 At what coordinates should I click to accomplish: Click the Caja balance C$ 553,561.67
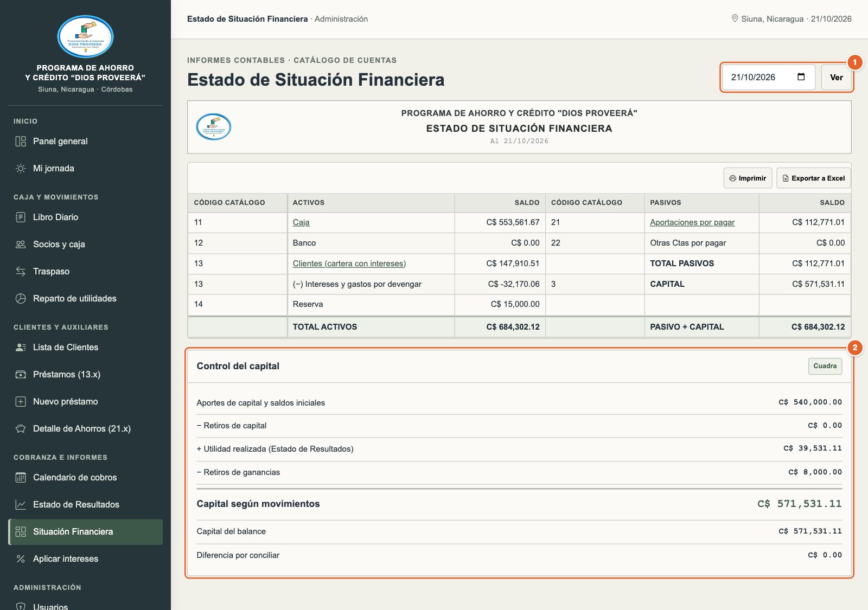513,222
